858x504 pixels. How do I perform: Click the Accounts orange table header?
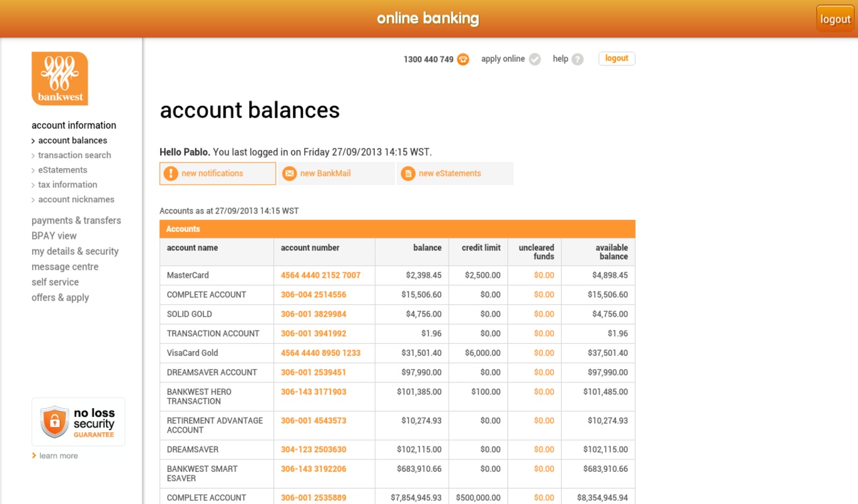398,229
